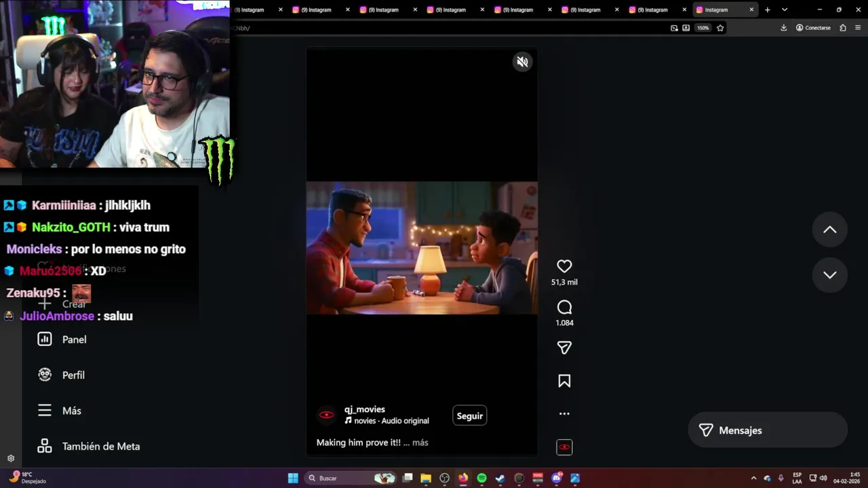Open the Windows Start menu
Screen dimensions: 868x488
click(x=293, y=478)
